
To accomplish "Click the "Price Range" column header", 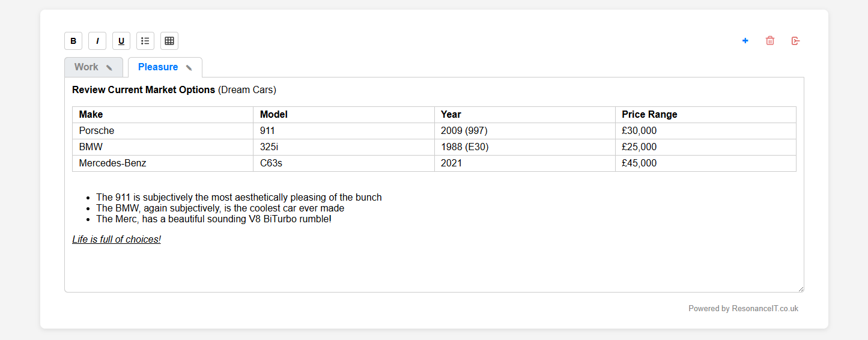I will pyautogui.click(x=649, y=115).
